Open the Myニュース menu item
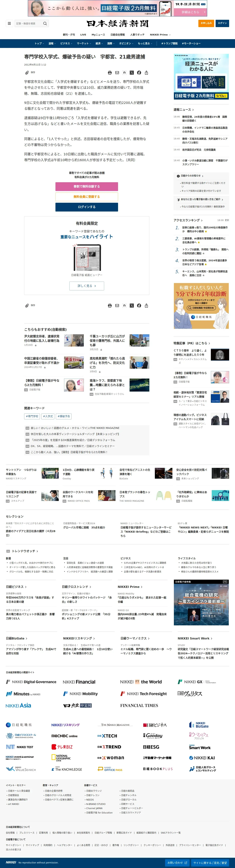The height and width of the screenshot is (868, 235). pyautogui.click(x=98, y=35)
